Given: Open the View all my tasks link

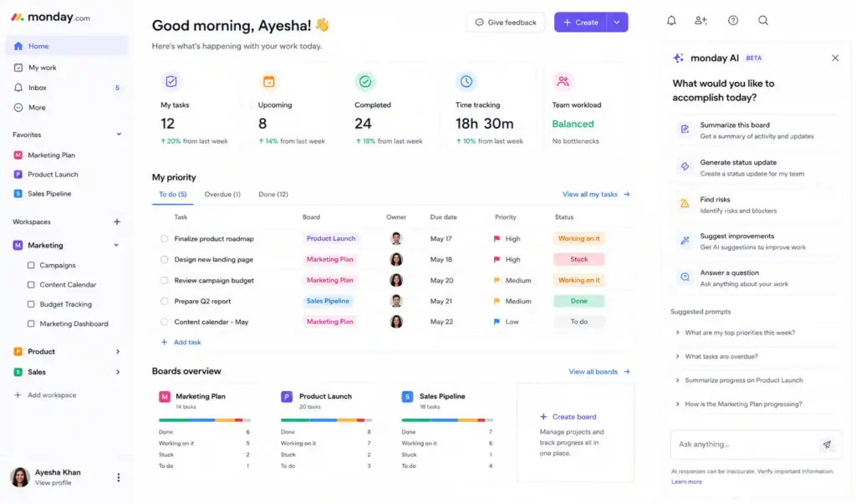Looking at the screenshot, I should pyautogui.click(x=595, y=195).
